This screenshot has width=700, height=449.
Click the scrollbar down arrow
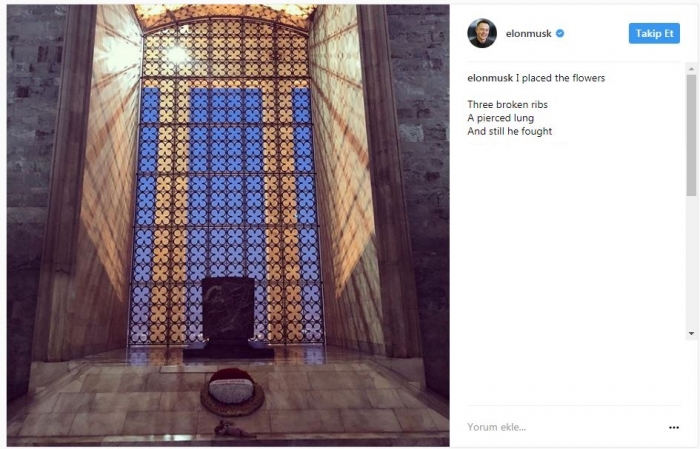click(692, 333)
